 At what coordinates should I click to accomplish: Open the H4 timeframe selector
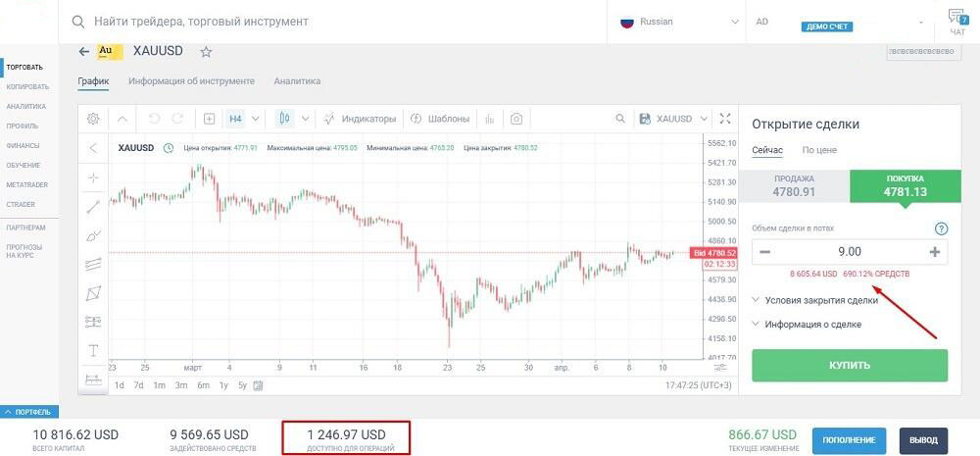coord(235,119)
